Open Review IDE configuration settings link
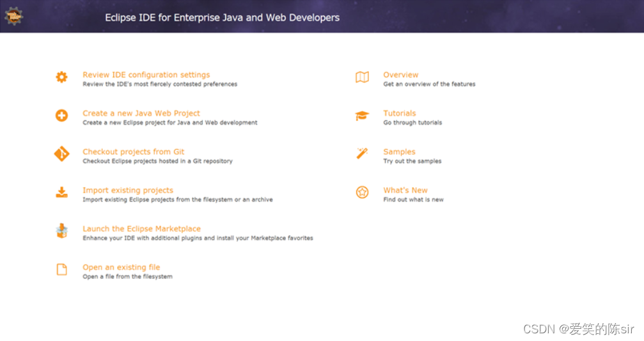644x341 pixels. tap(146, 75)
